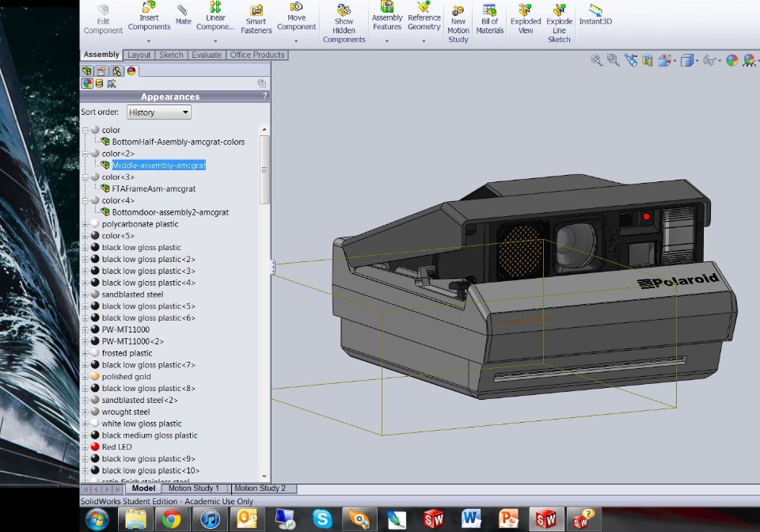Click View Decals icon in DisplayManager

click(x=100, y=83)
